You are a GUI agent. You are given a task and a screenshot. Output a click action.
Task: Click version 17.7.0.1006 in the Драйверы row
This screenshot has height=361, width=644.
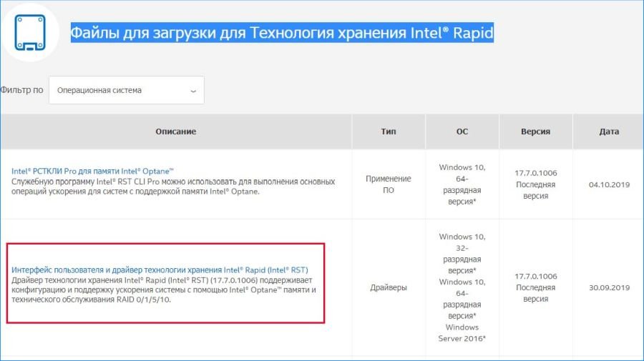[535, 277]
